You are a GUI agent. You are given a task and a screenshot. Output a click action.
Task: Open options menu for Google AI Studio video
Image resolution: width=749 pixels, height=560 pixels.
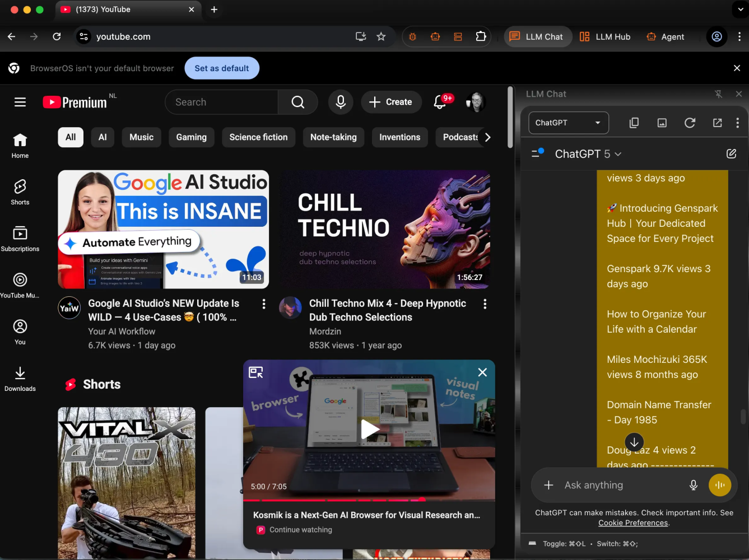point(264,304)
